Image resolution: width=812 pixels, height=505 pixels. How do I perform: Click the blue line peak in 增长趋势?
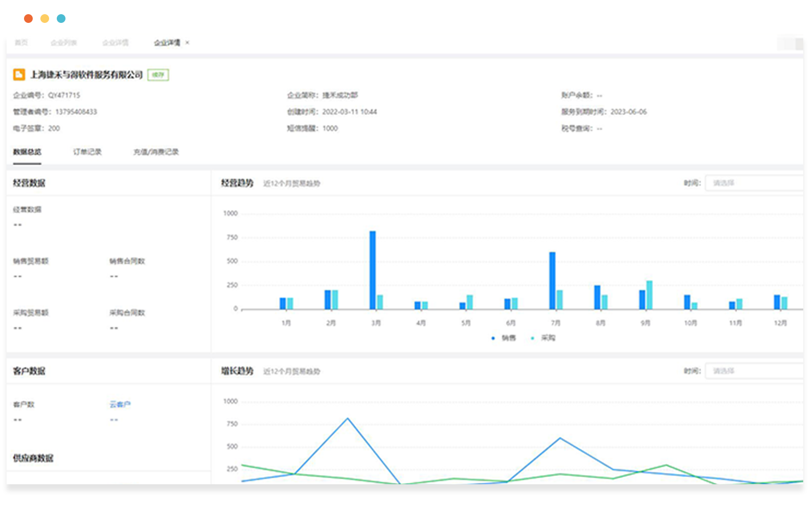tap(348, 419)
